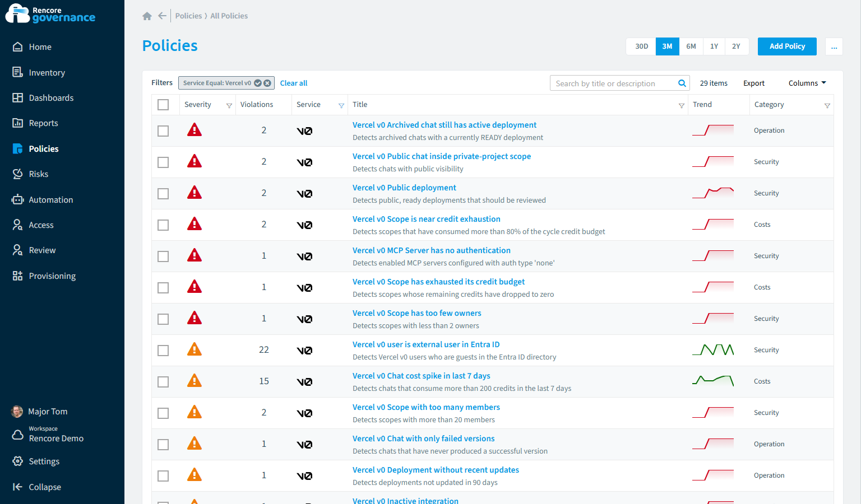861x504 pixels.
Task: Open Vercel v0 Deployment without recent updates policy
Action: pyautogui.click(x=436, y=470)
